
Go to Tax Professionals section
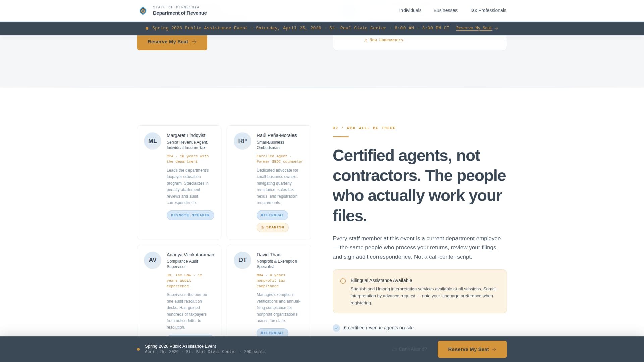point(488,10)
